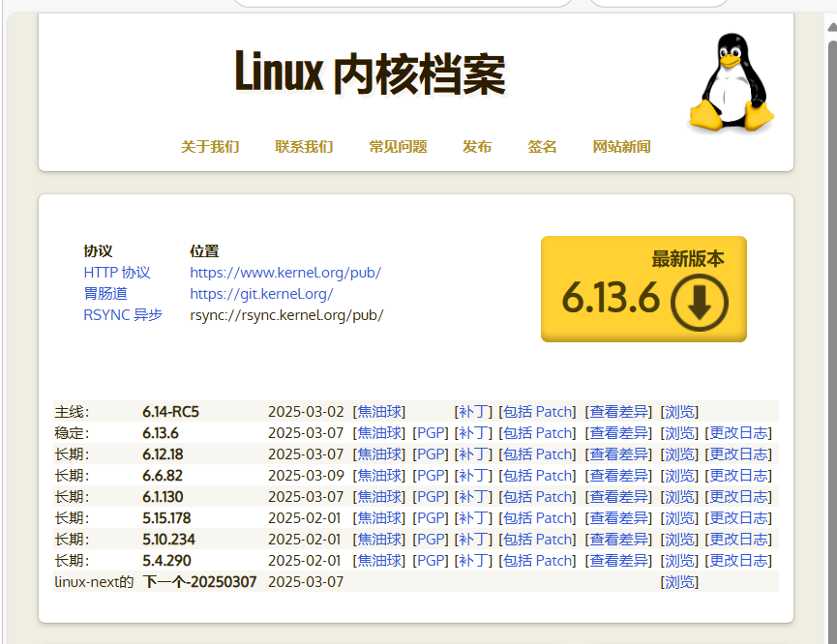
Task: Click PGP link for 5.15.178
Action: click(x=431, y=518)
